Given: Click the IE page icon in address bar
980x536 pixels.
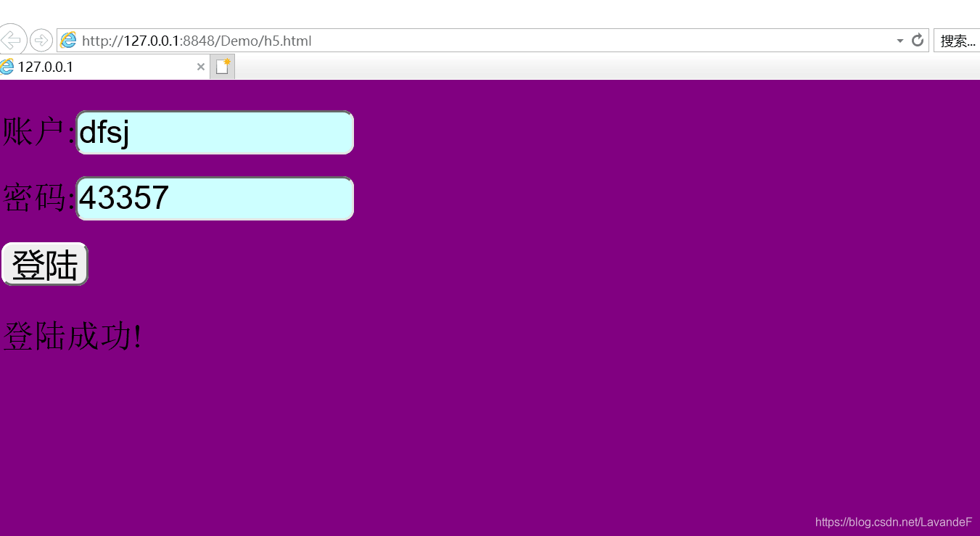Looking at the screenshot, I should click(x=68, y=41).
